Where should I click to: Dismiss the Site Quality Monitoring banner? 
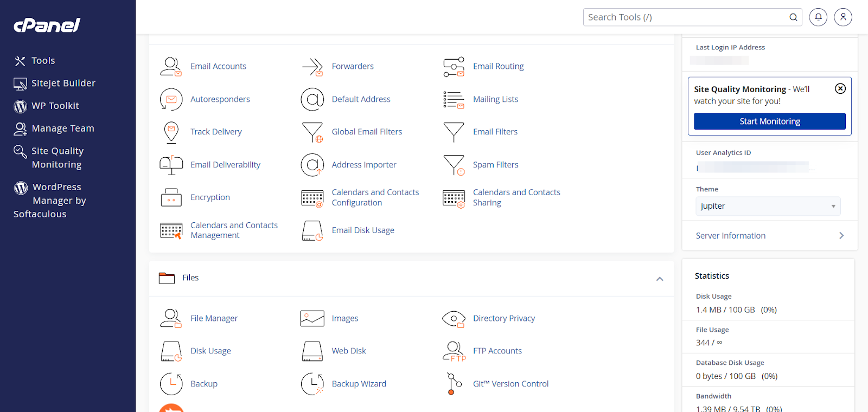[x=840, y=88]
